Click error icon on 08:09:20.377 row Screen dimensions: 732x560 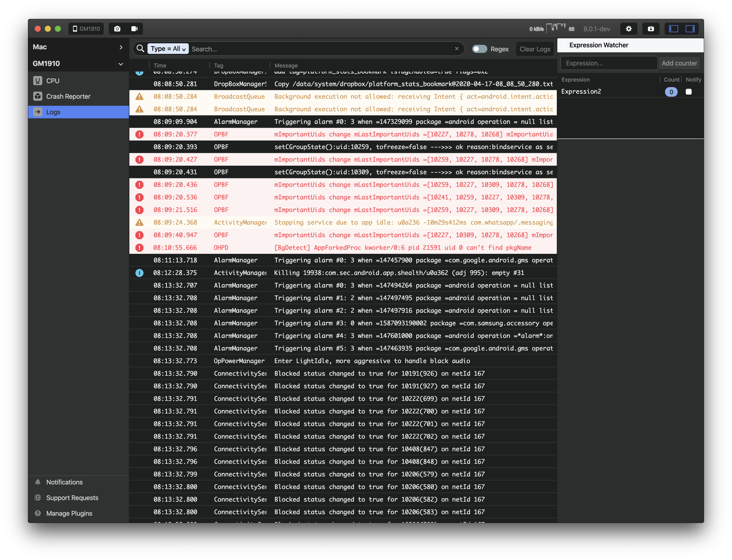click(x=139, y=134)
